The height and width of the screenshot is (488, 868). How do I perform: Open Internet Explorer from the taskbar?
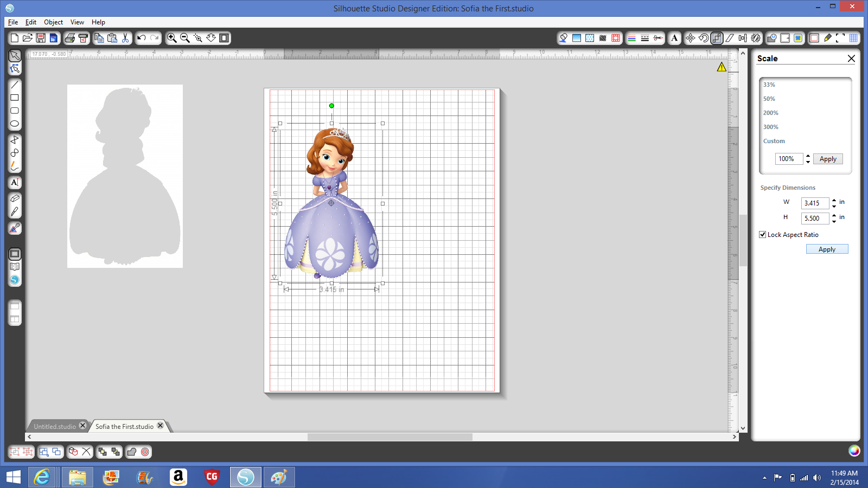(x=42, y=477)
